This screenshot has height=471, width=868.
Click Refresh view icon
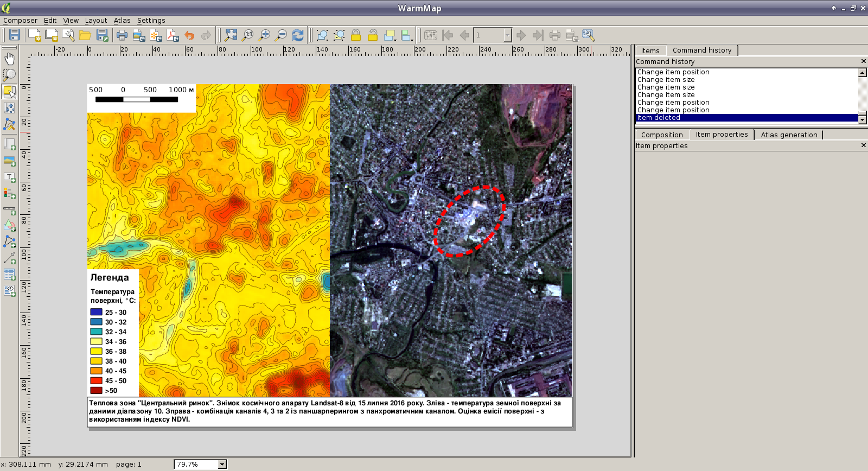(x=298, y=35)
